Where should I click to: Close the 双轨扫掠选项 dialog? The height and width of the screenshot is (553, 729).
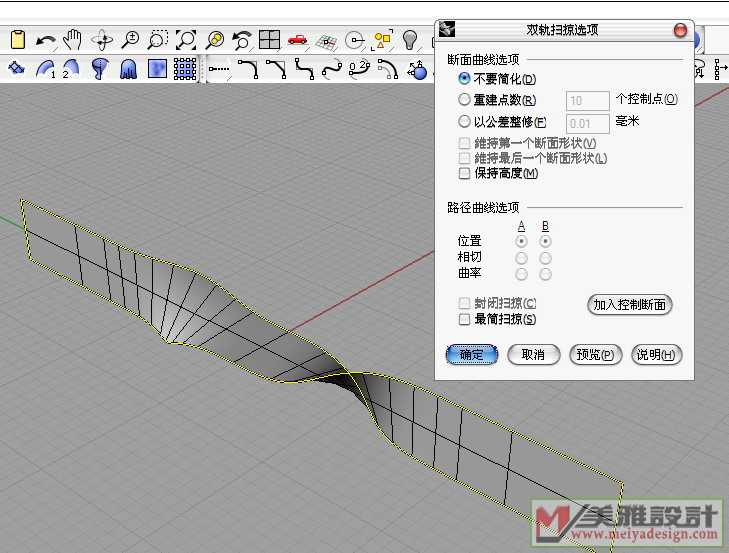(x=681, y=31)
